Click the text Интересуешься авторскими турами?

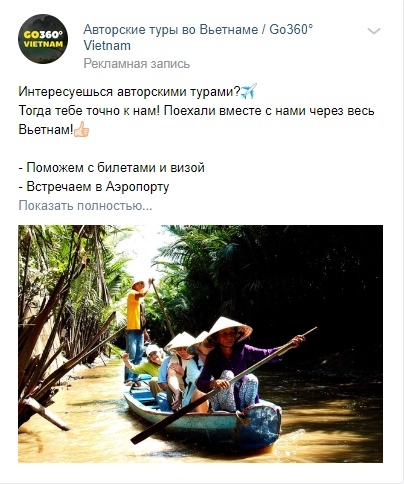point(129,91)
